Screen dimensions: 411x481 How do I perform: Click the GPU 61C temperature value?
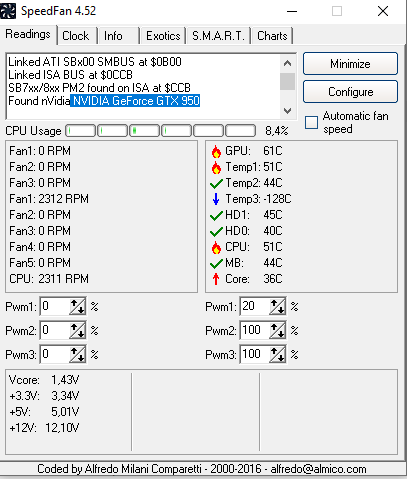[273, 151]
